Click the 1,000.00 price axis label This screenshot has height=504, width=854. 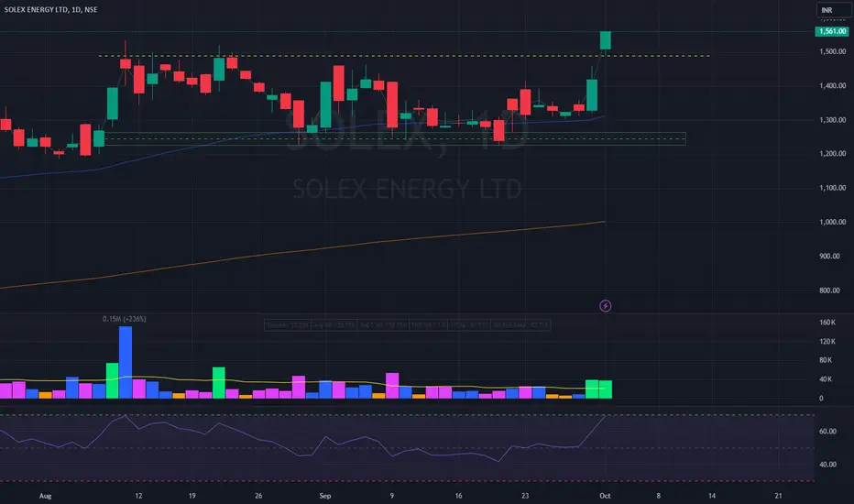[x=833, y=223]
